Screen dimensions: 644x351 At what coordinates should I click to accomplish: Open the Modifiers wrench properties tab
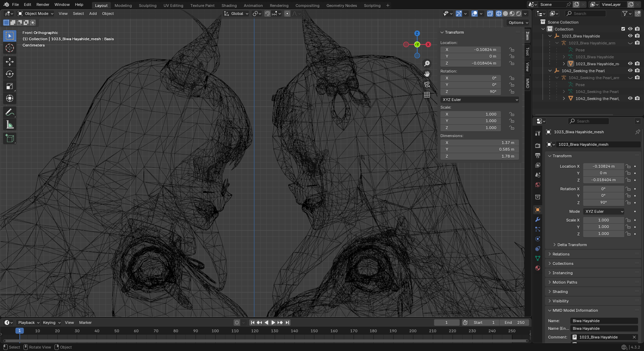tap(538, 219)
